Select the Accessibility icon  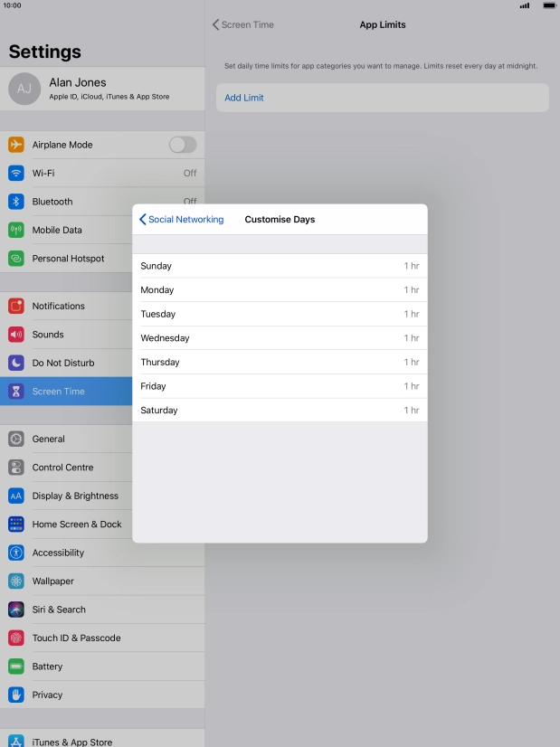click(16, 553)
